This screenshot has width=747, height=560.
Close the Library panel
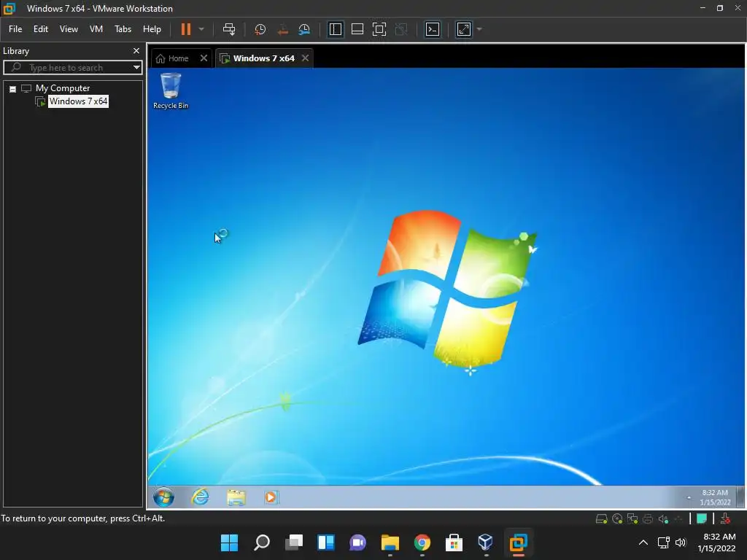click(136, 50)
